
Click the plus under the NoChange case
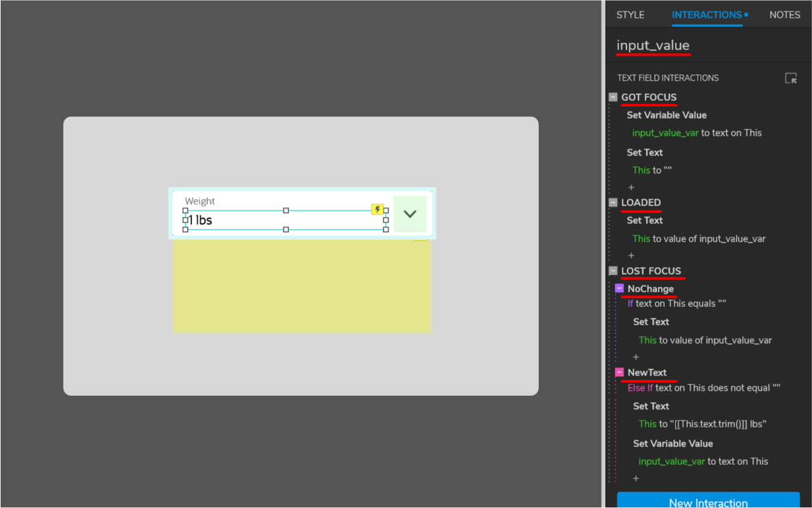(x=636, y=356)
